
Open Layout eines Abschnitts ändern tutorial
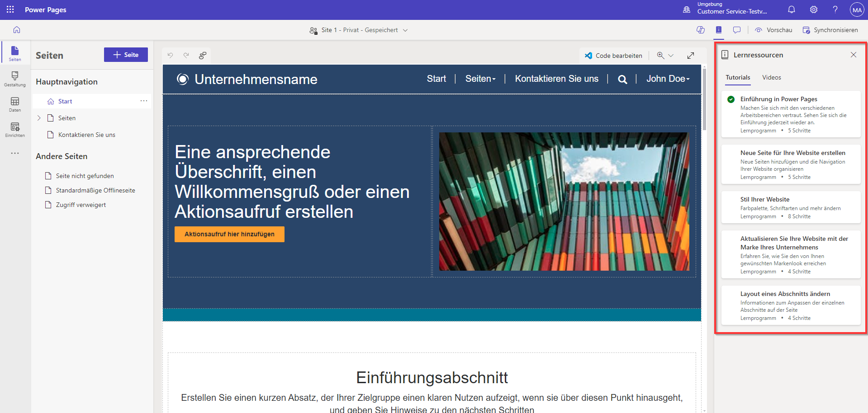[x=791, y=305]
